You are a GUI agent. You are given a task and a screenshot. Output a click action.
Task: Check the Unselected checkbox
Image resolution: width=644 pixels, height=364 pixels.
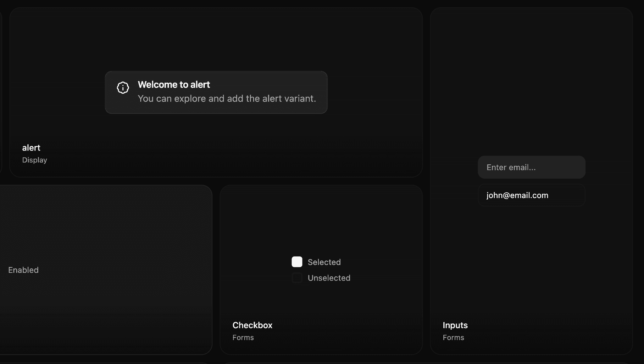[x=297, y=278]
